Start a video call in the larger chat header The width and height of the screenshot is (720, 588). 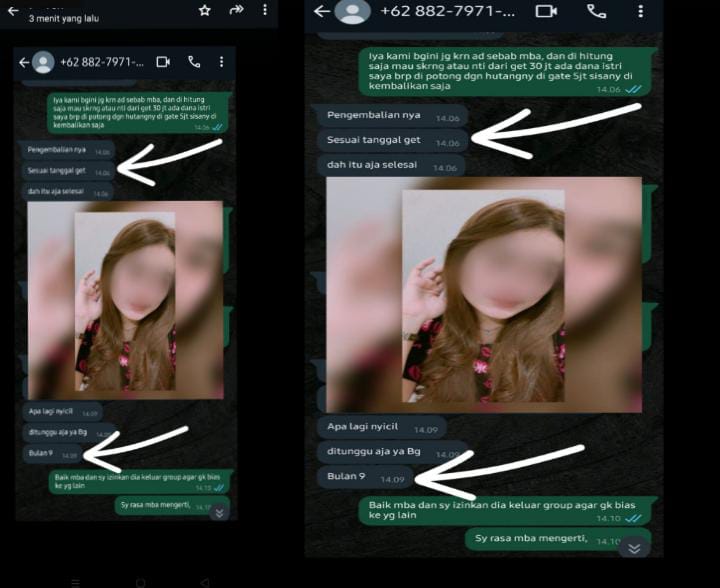click(x=546, y=11)
